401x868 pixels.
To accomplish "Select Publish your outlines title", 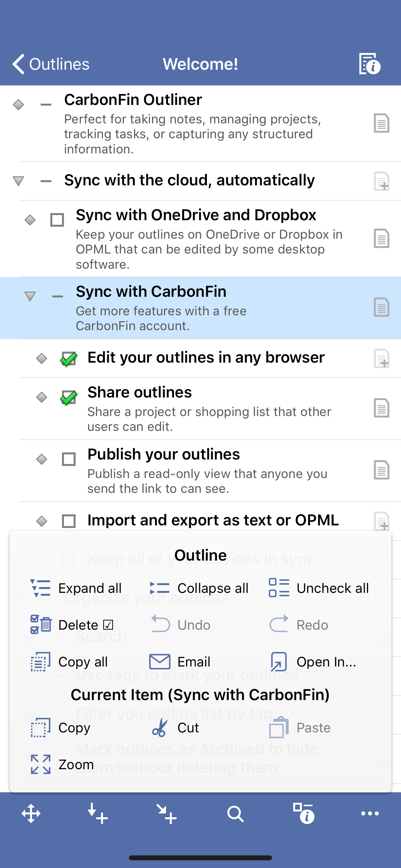I will pyautogui.click(x=163, y=454).
